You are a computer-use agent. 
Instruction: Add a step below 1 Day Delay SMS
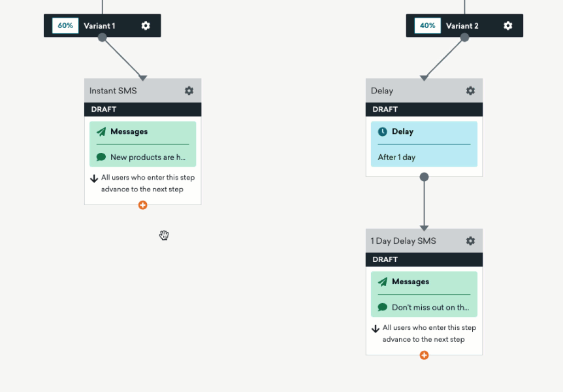point(424,355)
